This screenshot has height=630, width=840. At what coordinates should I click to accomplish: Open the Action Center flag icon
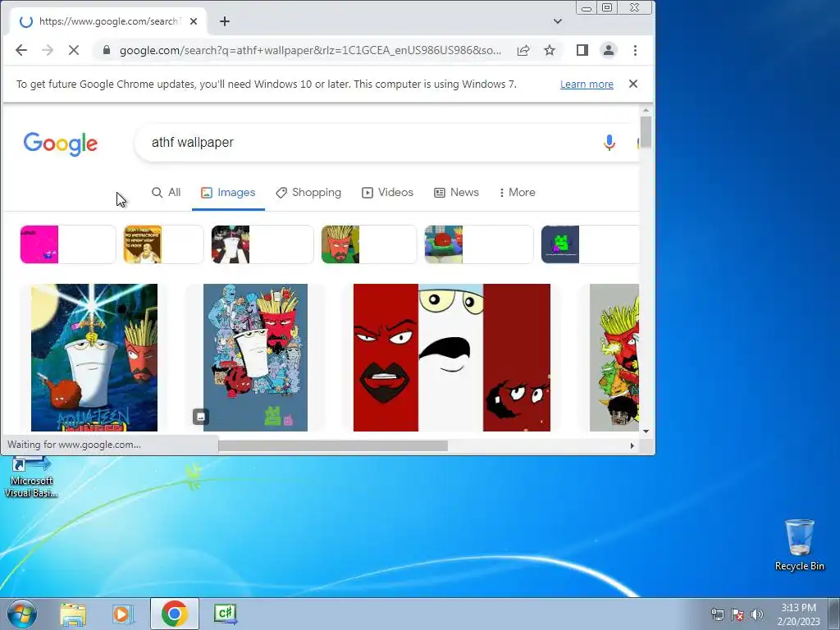coord(737,614)
